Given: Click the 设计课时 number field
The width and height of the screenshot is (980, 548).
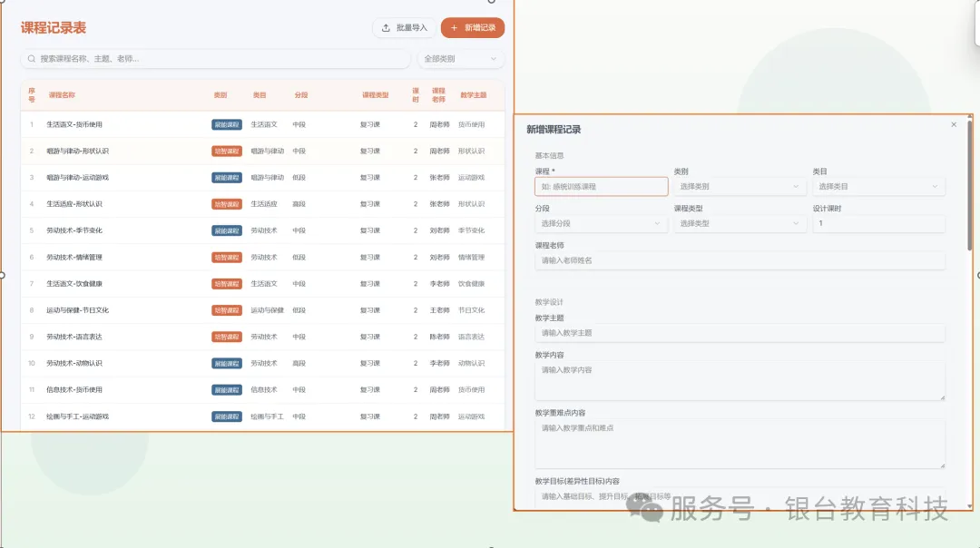Looking at the screenshot, I should point(878,223).
